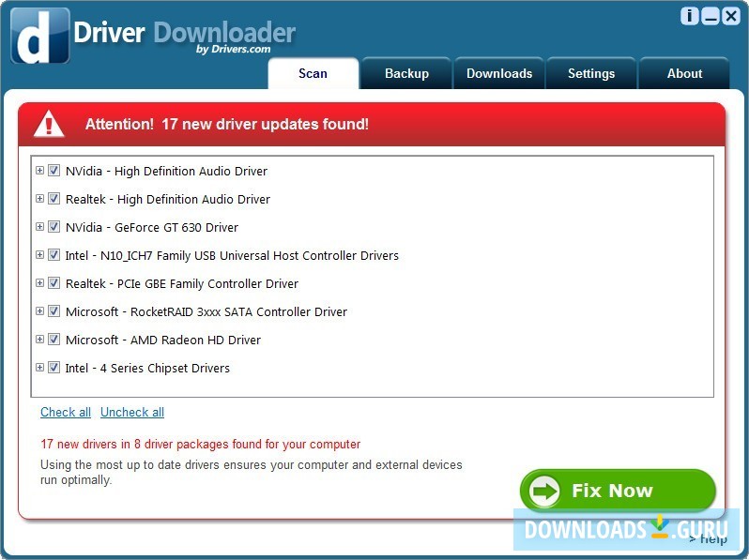
Task: Expand NVidia GeForce GT 630 Driver entry
Action: [x=39, y=227]
